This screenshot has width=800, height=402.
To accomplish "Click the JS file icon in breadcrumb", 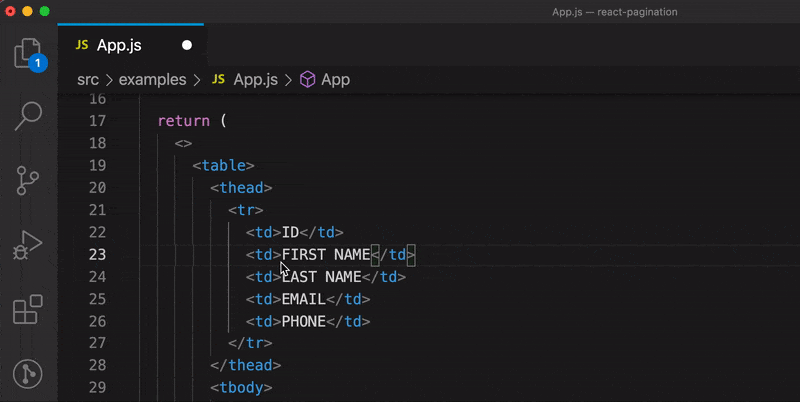I will pyautogui.click(x=218, y=80).
